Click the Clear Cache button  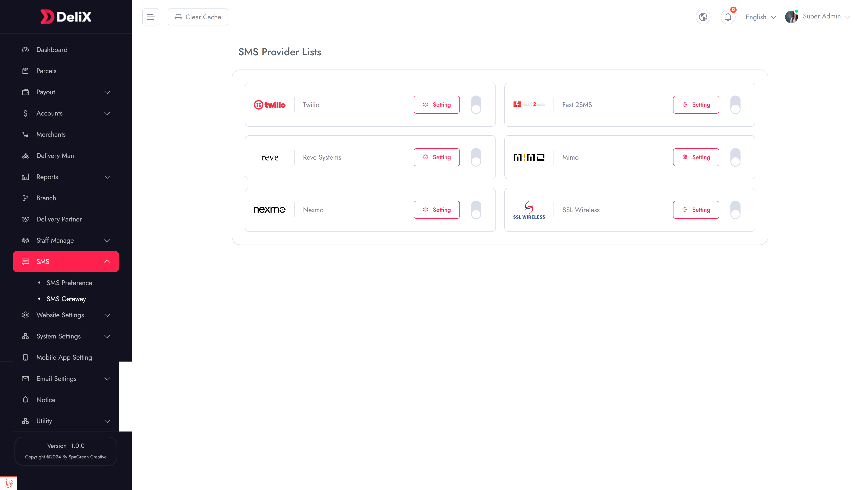click(198, 17)
